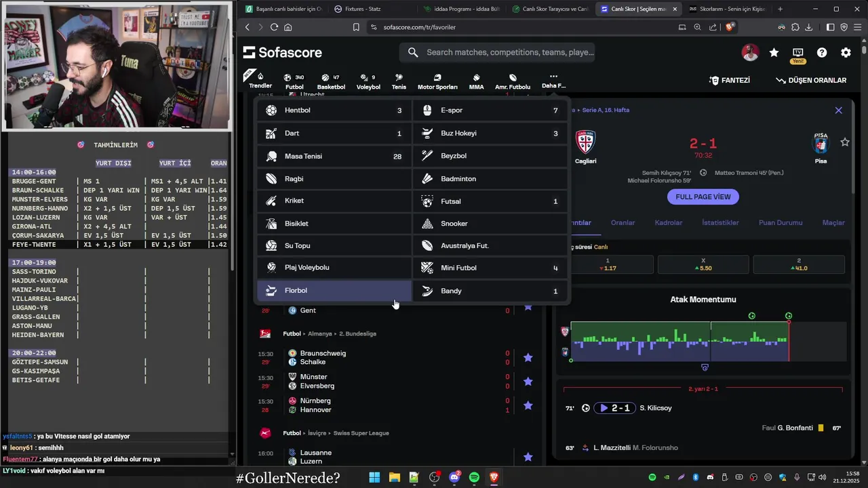The image size is (868, 488).
Task: Click the Cagliari team logo
Action: [585, 142]
